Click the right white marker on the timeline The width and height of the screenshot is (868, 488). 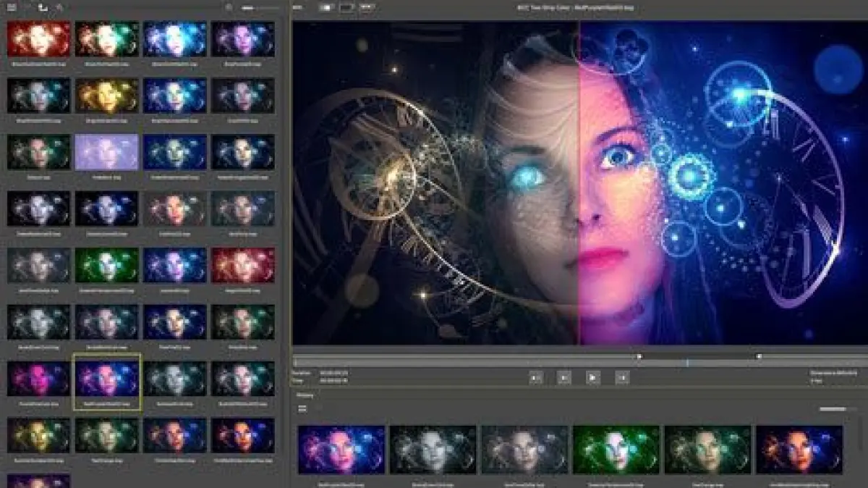click(x=759, y=356)
